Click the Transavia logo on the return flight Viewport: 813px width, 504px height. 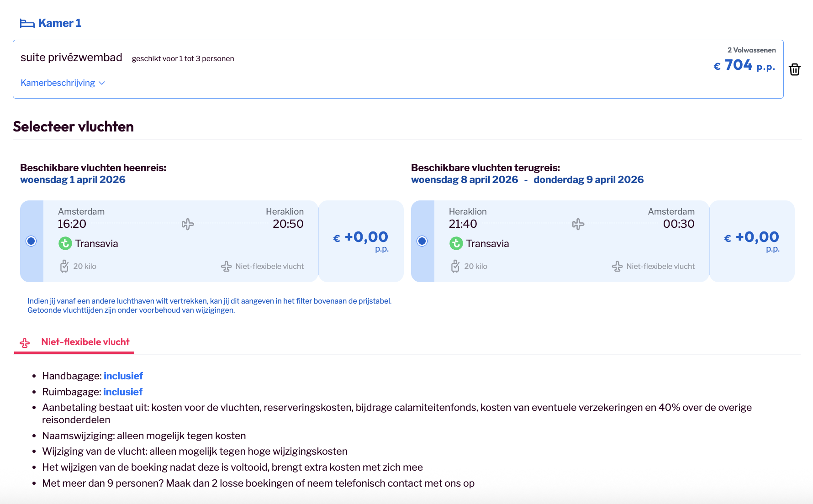[x=456, y=243]
